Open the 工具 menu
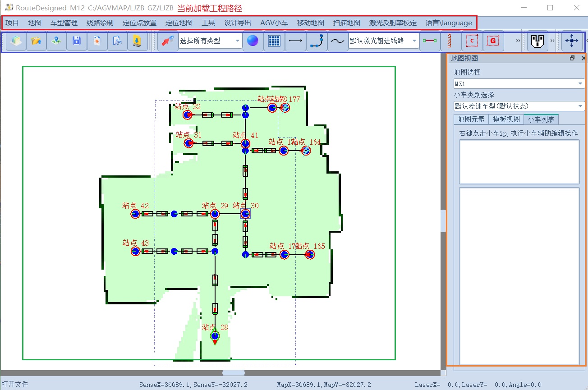Screen dimensions: 588x390 coord(208,23)
